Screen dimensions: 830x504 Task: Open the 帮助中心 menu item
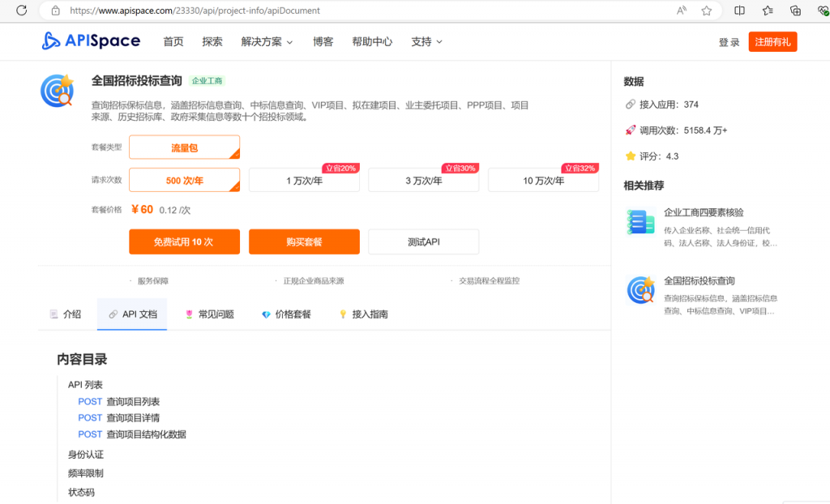tap(372, 41)
